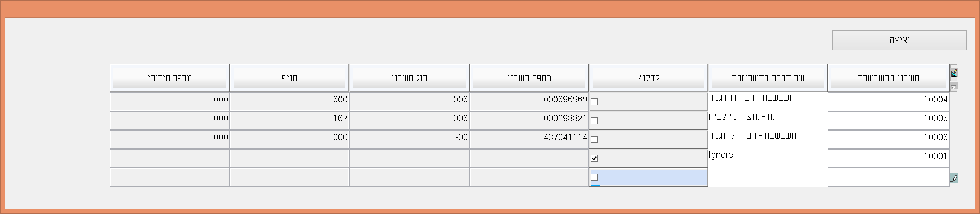Open the small dropdown arrow under the grid design icon

pyautogui.click(x=954, y=87)
